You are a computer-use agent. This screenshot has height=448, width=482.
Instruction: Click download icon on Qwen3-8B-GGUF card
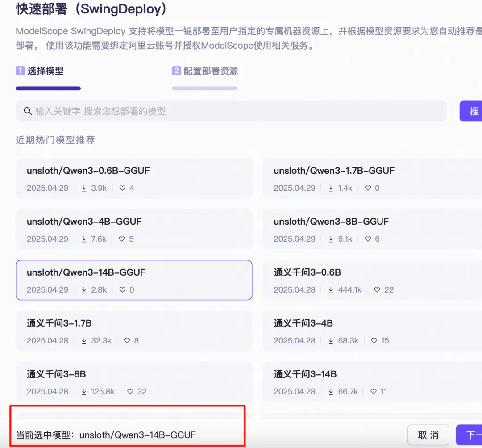point(331,239)
